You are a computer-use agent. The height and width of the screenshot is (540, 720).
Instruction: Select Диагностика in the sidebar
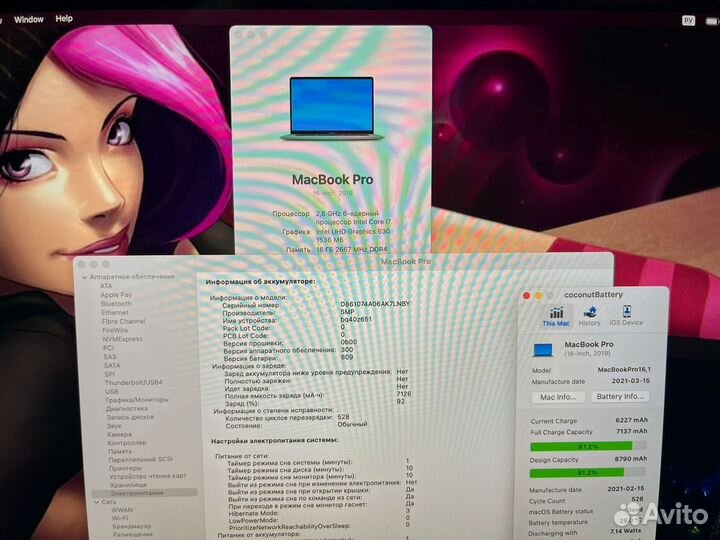pyautogui.click(x=127, y=409)
